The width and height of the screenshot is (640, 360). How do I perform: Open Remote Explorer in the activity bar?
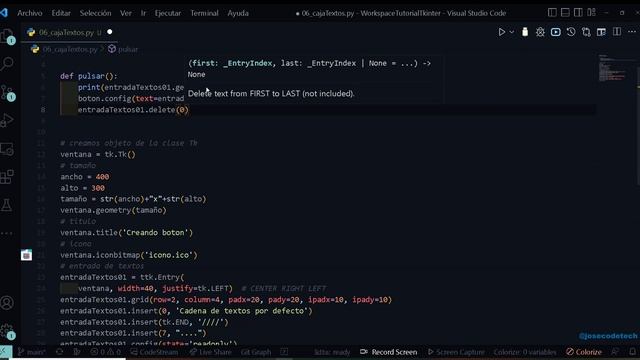pyautogui.click(x=7, y=149)
